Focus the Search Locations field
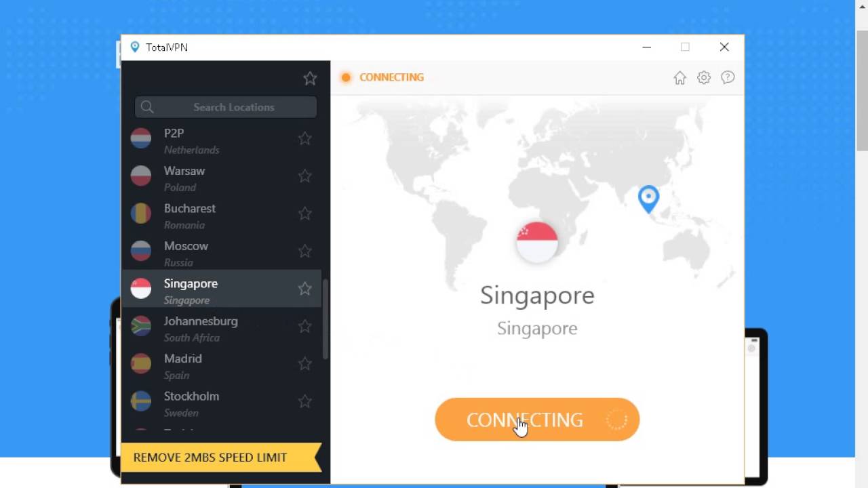The height and width of the screenshot is (488, 868). 226,107
